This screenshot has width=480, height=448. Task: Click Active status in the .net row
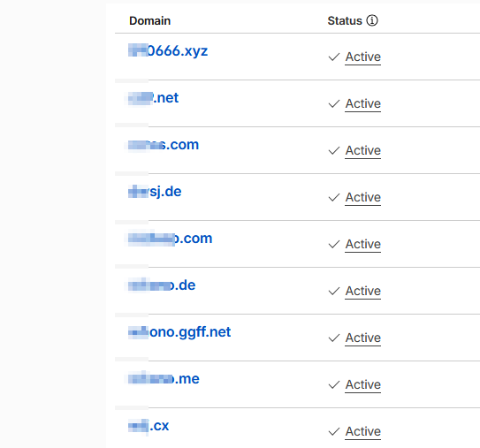pyautogui.click(x=363, y=103)
